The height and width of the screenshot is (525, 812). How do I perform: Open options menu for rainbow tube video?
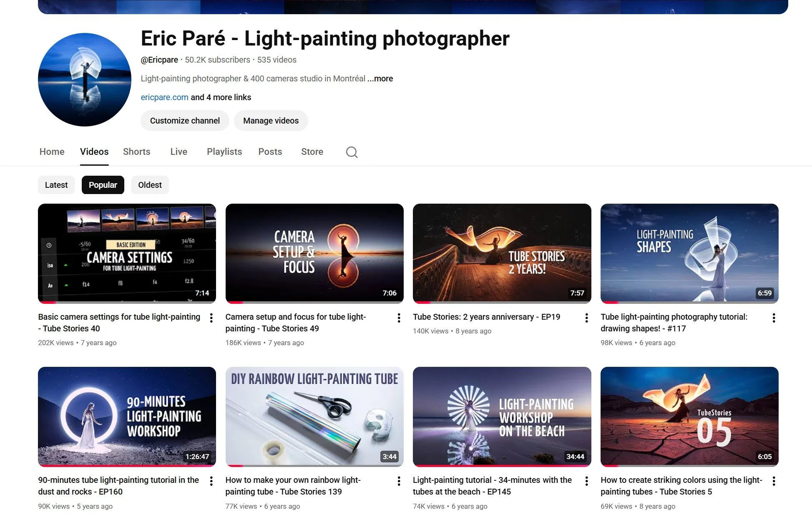click(399, 481)
